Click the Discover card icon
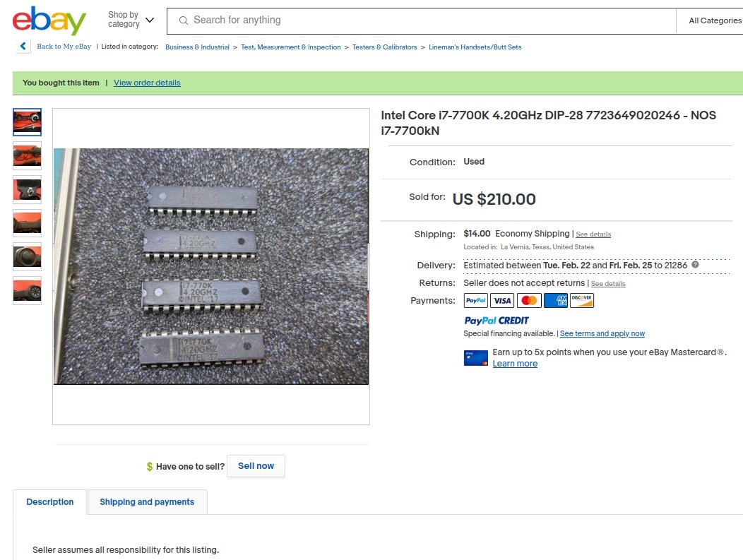Screen dimensions: 743x560 click(x=582, y=301)
